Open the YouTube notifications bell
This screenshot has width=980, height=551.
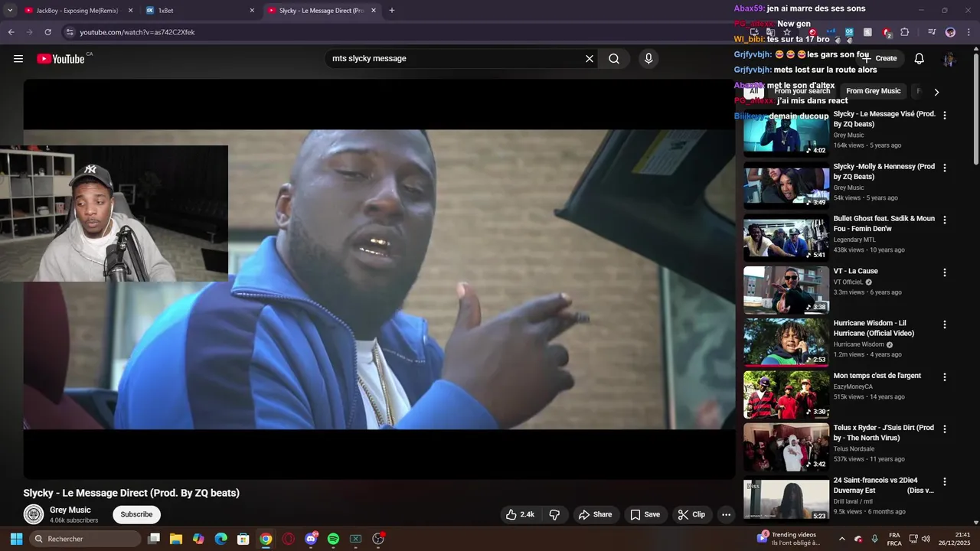coord(920,59)
